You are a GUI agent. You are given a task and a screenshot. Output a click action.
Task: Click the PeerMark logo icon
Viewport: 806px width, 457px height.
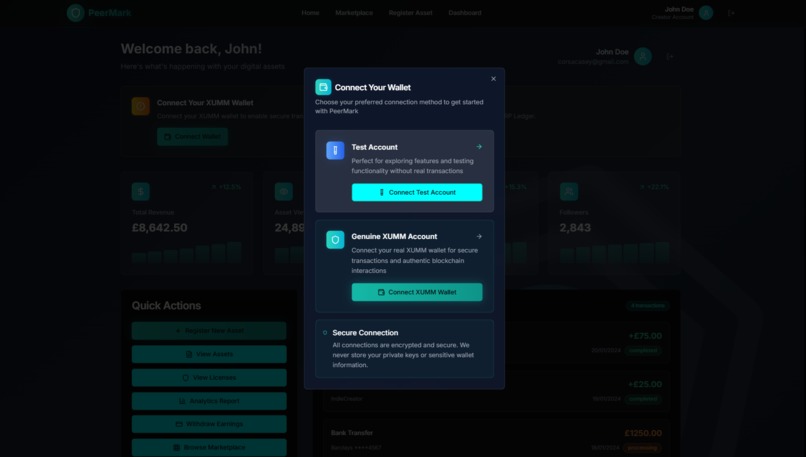point(76,13)
